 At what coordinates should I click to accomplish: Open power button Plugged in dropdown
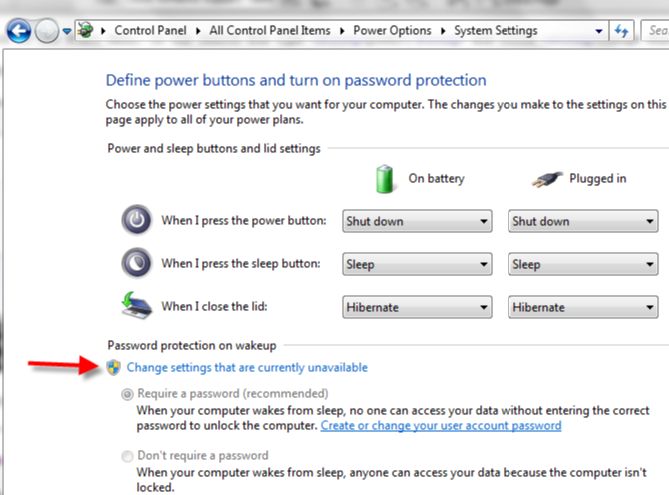pos(583,221)
